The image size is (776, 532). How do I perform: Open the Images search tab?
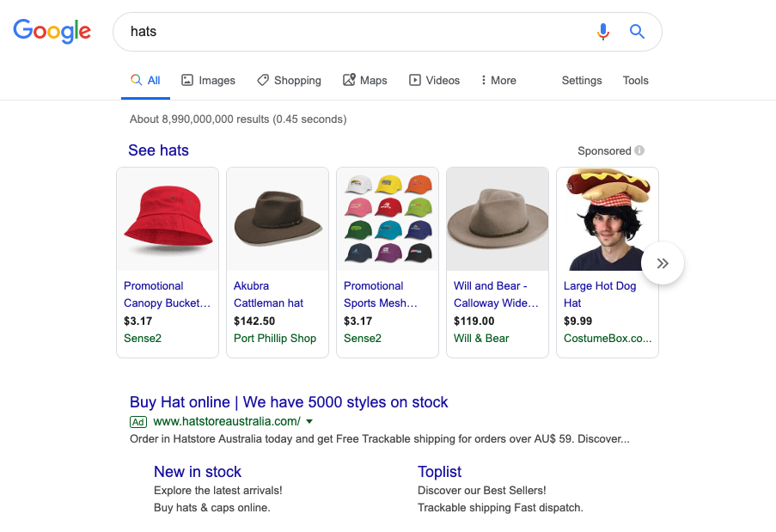point(208,80)
